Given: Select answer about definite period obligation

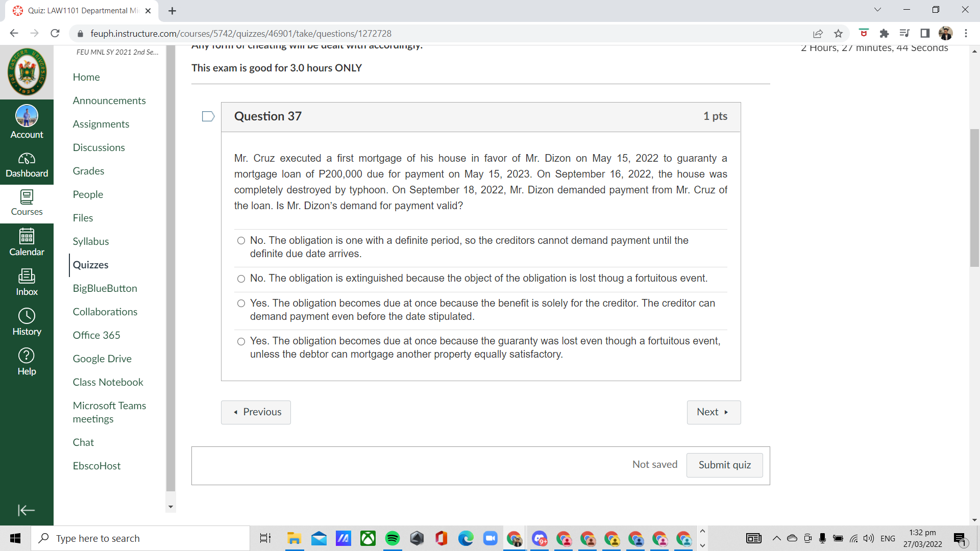Looking at the screenshot, I should click(x=241, y=240).
